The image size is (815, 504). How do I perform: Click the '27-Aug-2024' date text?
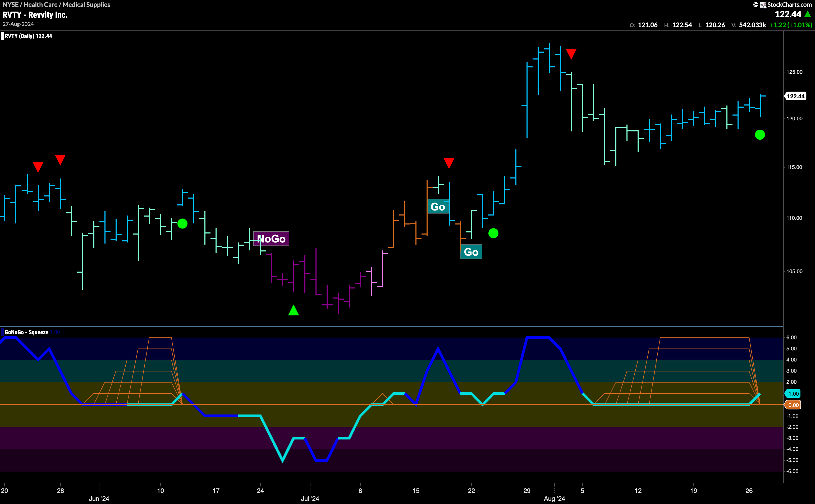[18, 24]
